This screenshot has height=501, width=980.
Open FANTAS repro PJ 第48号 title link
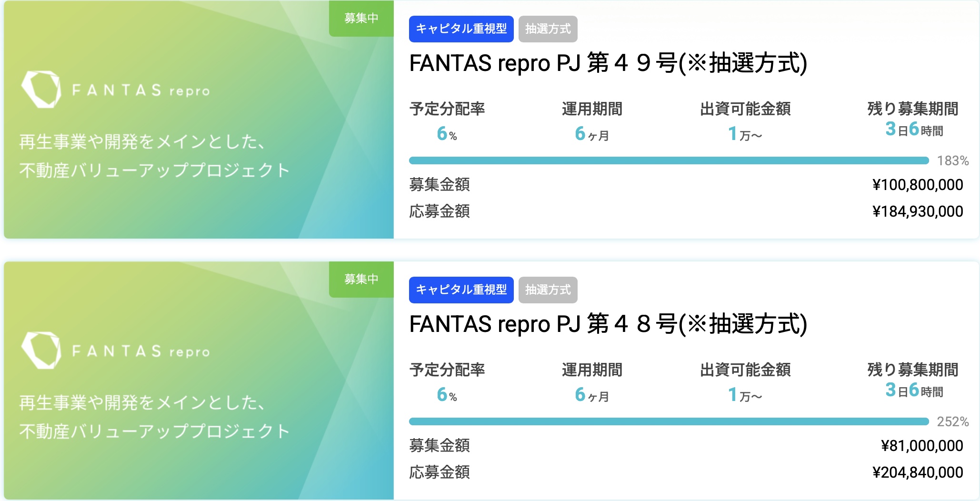(608, 324)
